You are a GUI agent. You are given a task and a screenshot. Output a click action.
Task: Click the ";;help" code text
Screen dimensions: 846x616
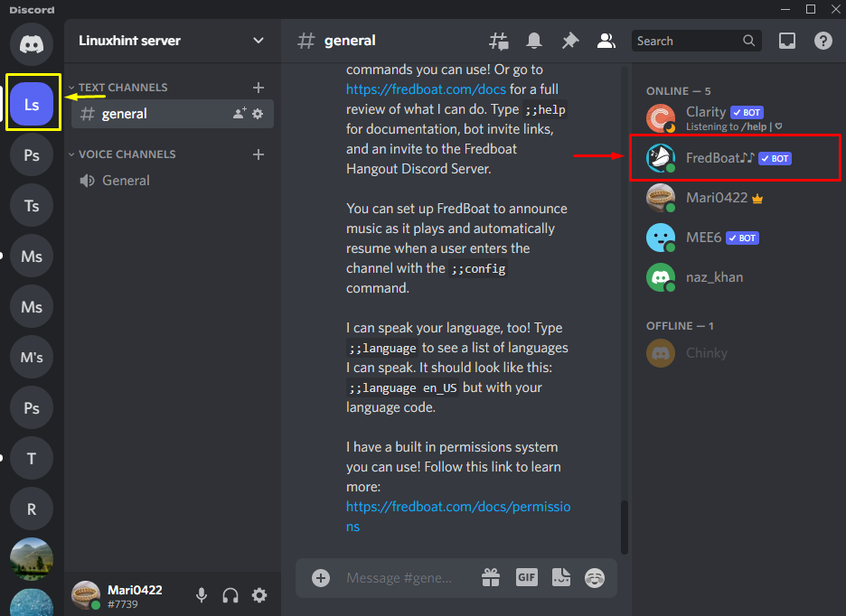[x=545, y=110]
